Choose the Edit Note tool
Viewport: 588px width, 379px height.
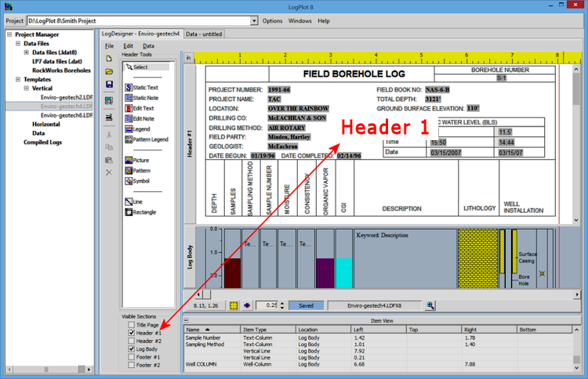tap(143, 118)
